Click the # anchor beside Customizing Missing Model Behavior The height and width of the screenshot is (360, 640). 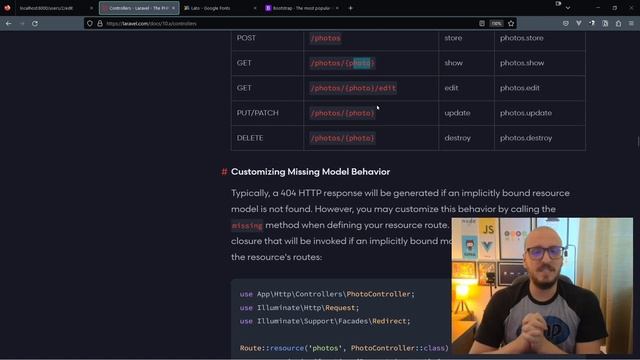[224, 172]
